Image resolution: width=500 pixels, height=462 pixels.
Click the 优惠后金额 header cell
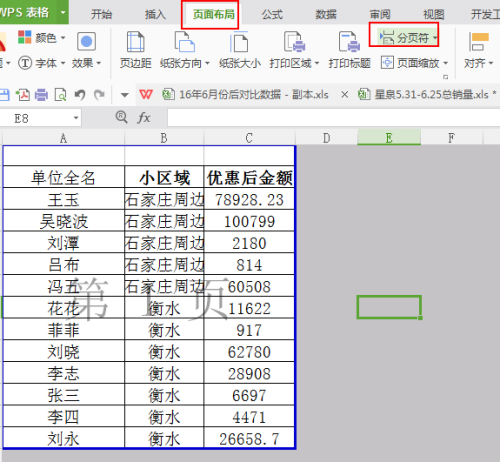coord(249,177)
